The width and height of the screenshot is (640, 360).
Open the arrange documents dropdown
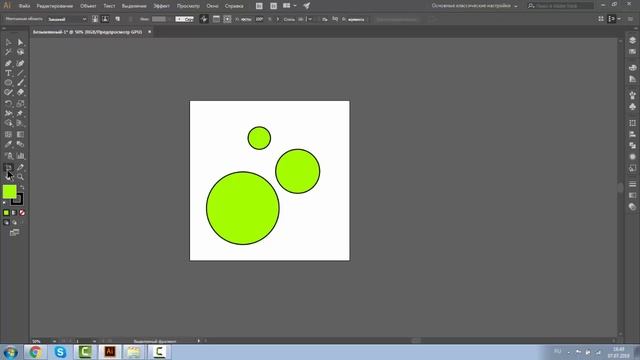click(289, 6)
